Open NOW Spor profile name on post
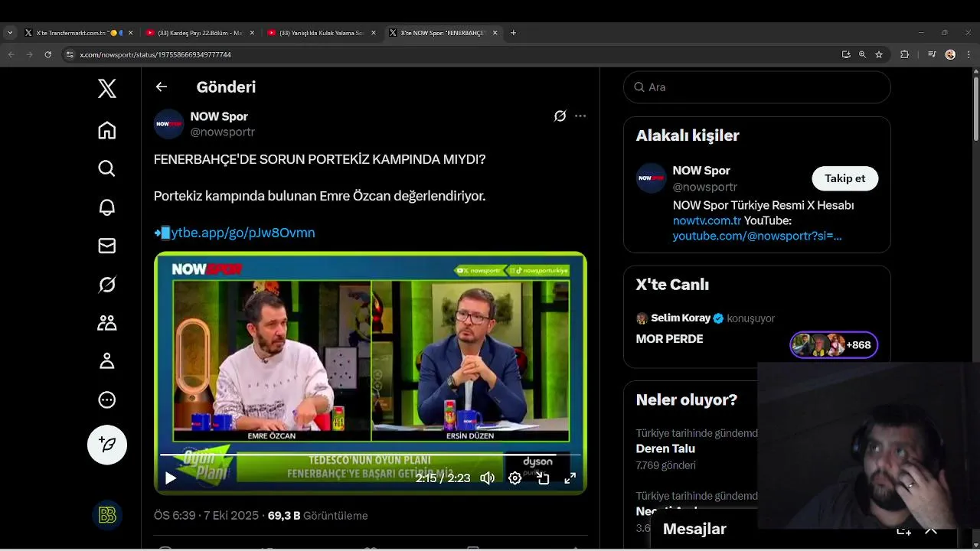 coord(219,116)
